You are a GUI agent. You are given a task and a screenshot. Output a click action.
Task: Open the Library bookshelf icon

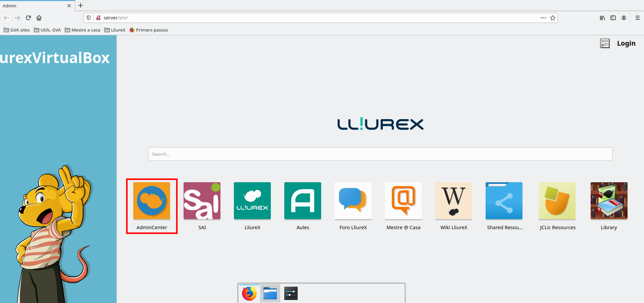coord(609,201)
